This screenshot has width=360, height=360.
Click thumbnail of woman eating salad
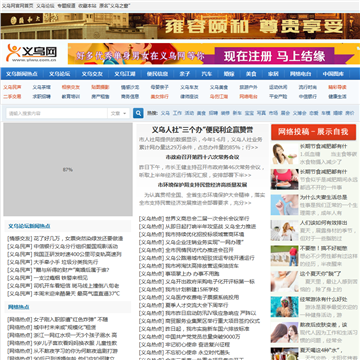284,154
